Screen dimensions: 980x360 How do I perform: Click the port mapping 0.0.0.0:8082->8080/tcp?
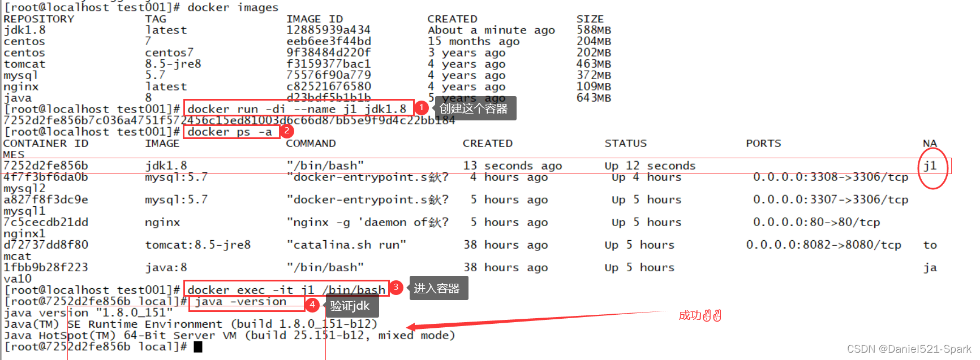823,245
